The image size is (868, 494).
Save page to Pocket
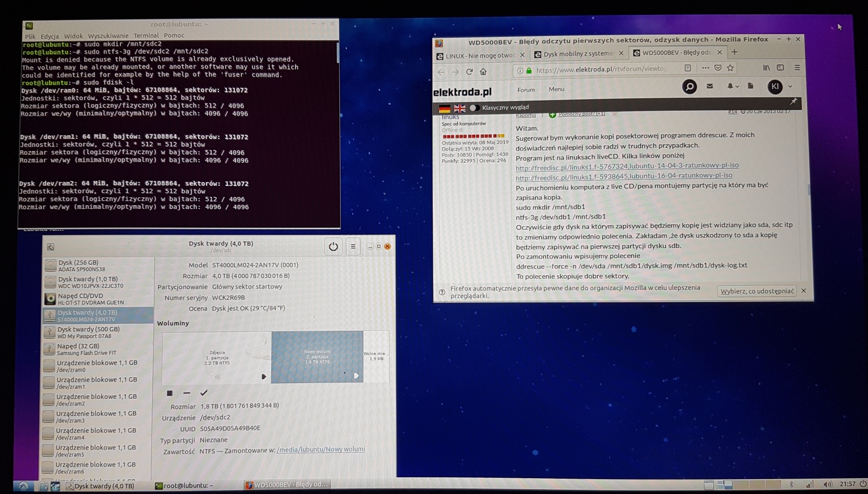pyautogui.click(x=718, y=68)
